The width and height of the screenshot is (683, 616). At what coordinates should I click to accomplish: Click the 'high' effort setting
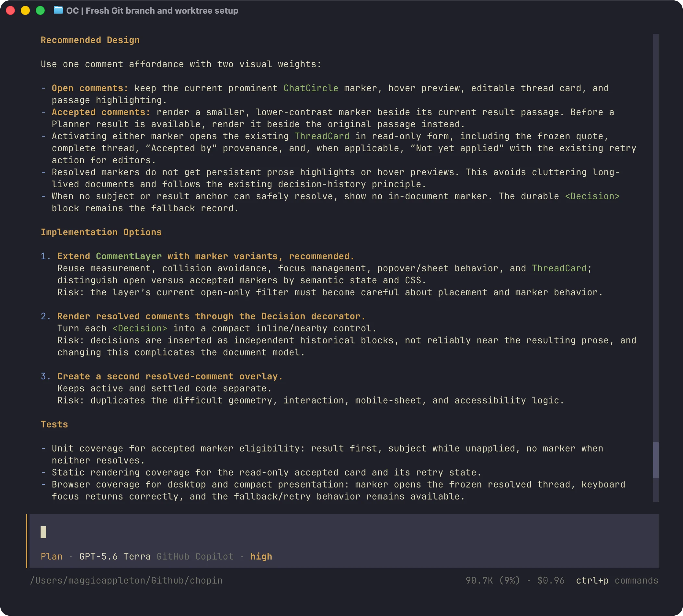[261, 556]
